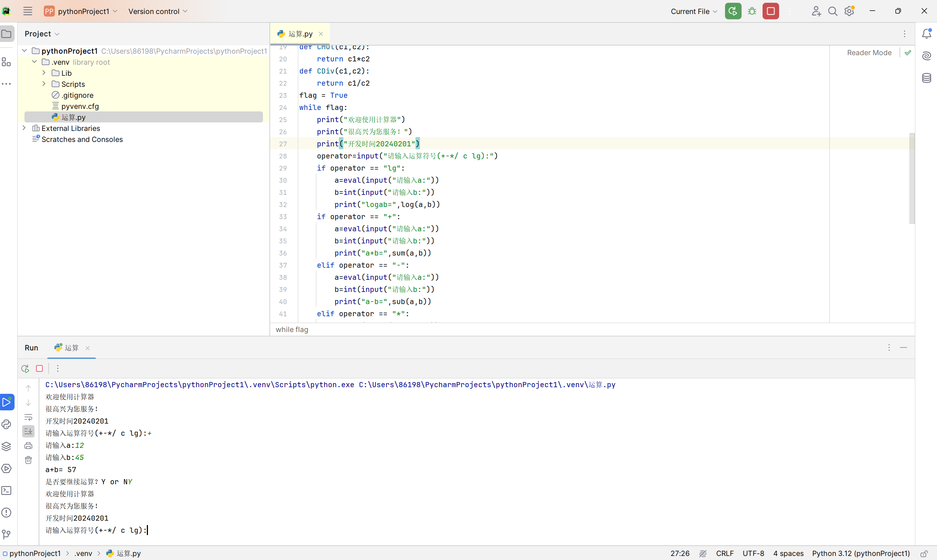Image resolution: width=937 pixels, height=560 pixels.
Task: Click the Debug bug icon
Action: tap(752, 11)
